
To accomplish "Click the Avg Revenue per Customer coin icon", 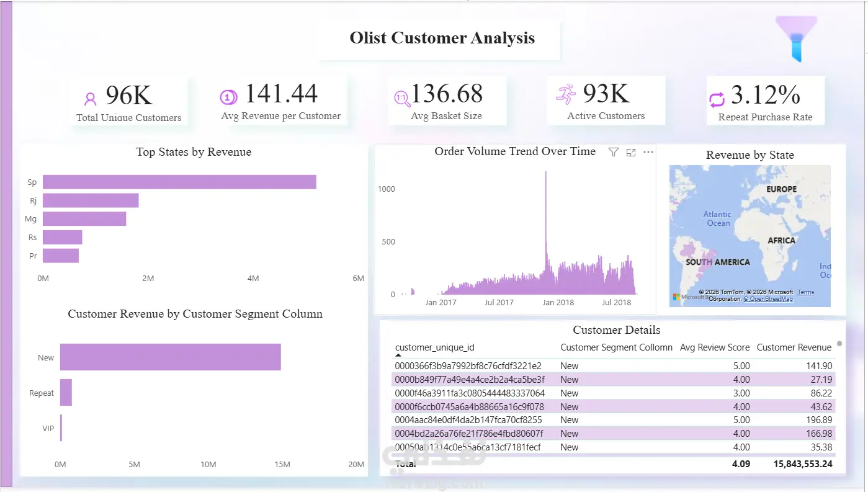I will [x=228, y=97].
